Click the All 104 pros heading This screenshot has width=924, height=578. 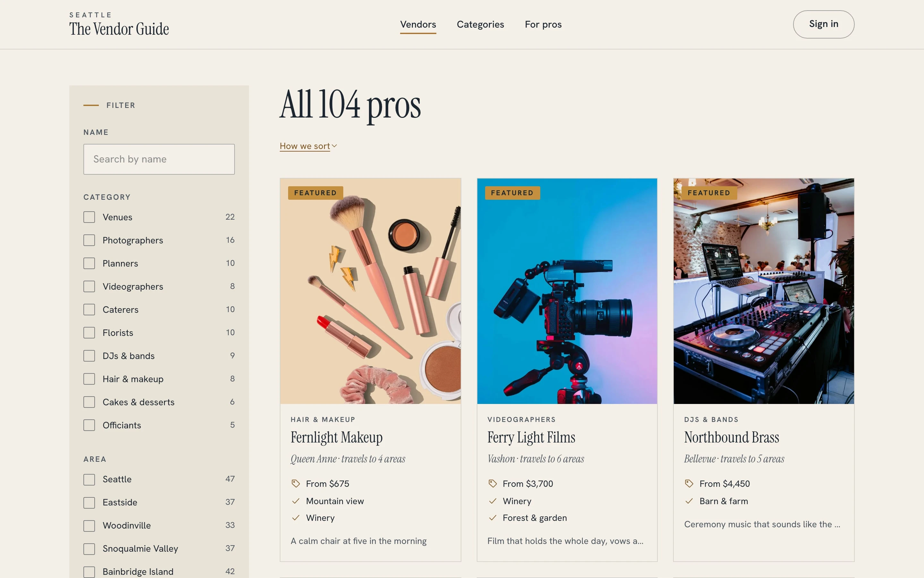tap(350, 104)
